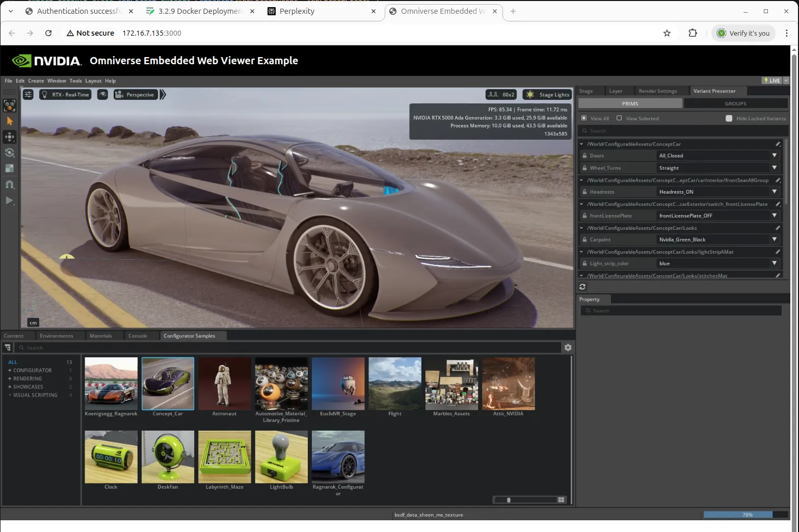Collapse the ConceptCar/Looks prim section
The height and width of the screenshot is (532, 799).
pyautogui.click(x=581, y=228)
